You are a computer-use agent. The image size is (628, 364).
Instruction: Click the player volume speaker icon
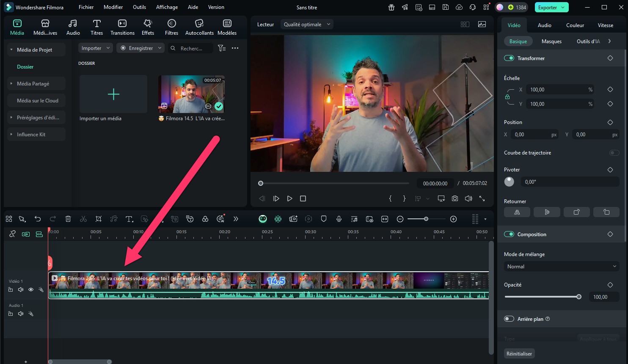tap(468, 198)
